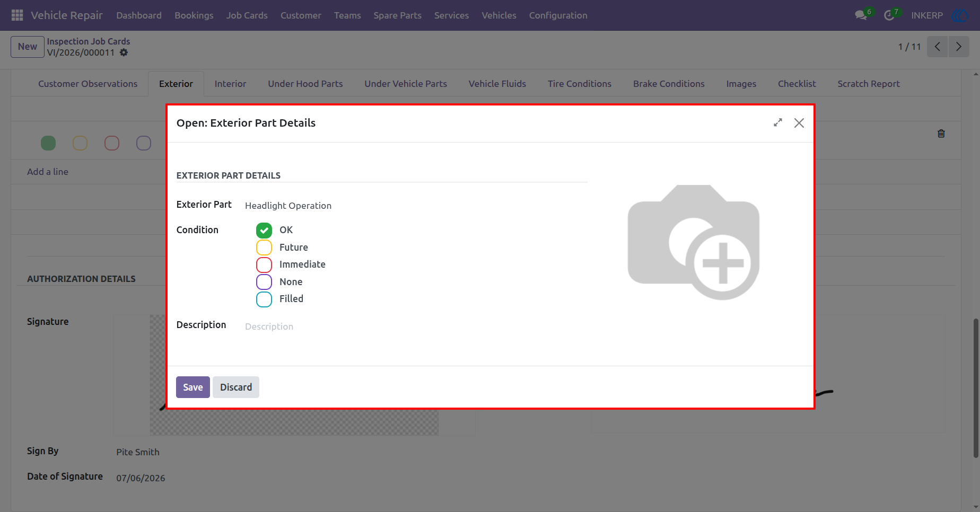Discard the dialog changes
This screenshot has height=512, width=980.
[236, 387]
